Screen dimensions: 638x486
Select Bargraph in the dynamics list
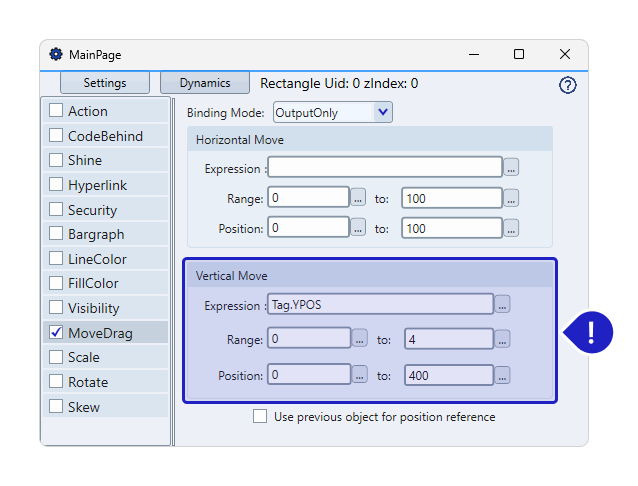pos(96,234)
